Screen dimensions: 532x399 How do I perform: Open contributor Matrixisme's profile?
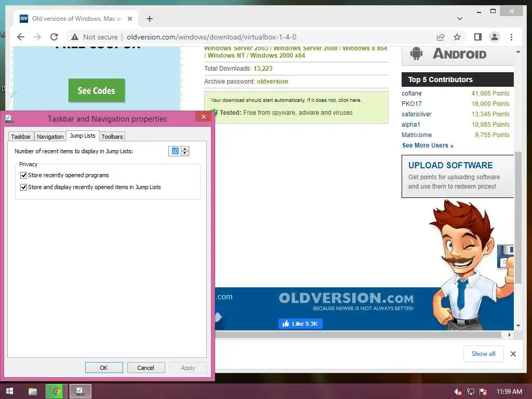click(417, 135)
